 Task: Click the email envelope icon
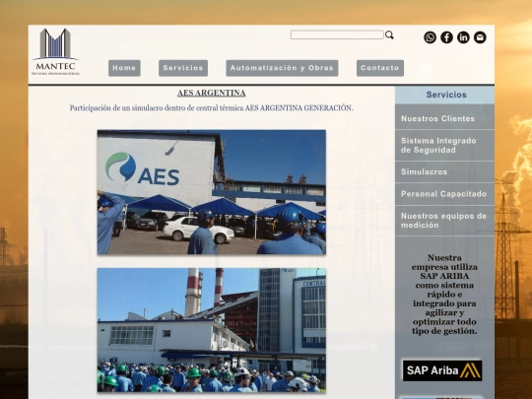point(480,37)
